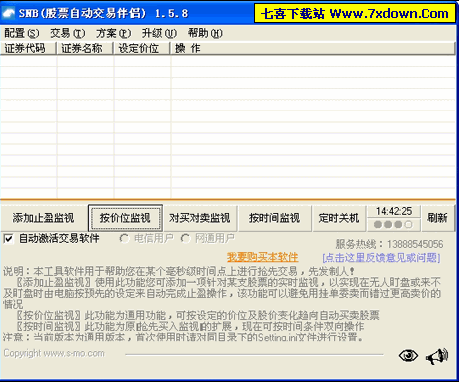Click the eye monitoring icon
Screen dimensions: 459x382
point(408,356)
